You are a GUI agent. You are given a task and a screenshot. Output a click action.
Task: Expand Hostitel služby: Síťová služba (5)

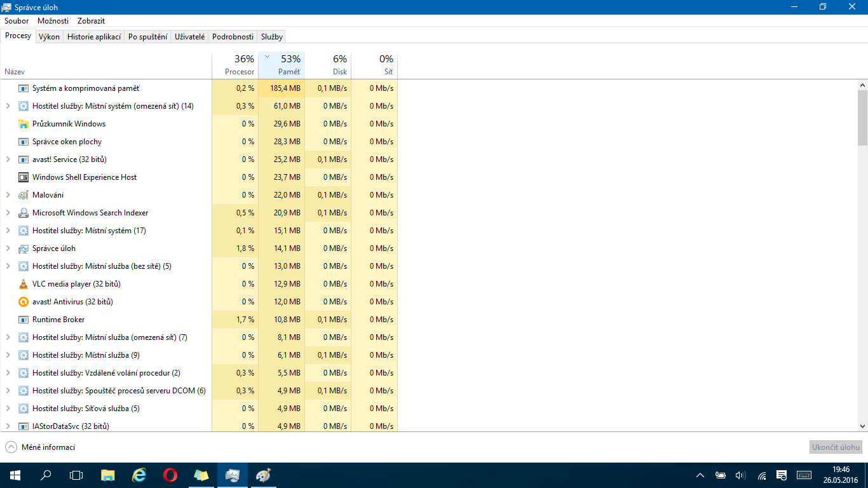8,409
